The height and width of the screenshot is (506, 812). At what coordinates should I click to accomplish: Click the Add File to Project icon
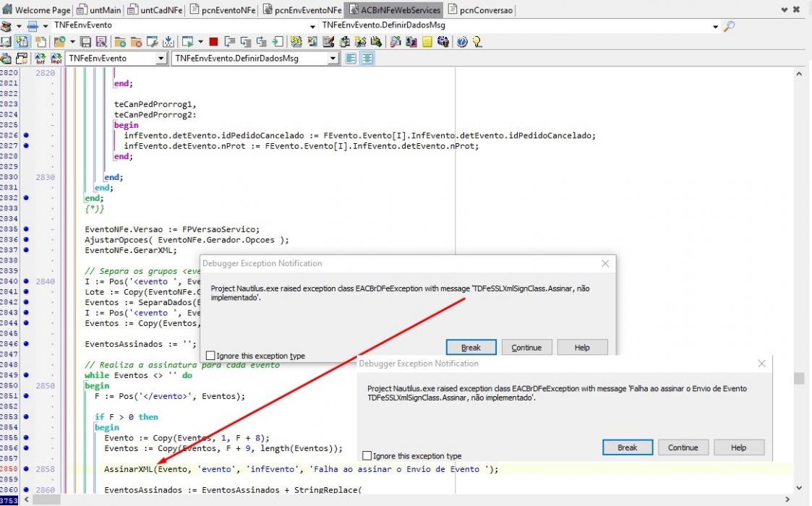(119, 41)
